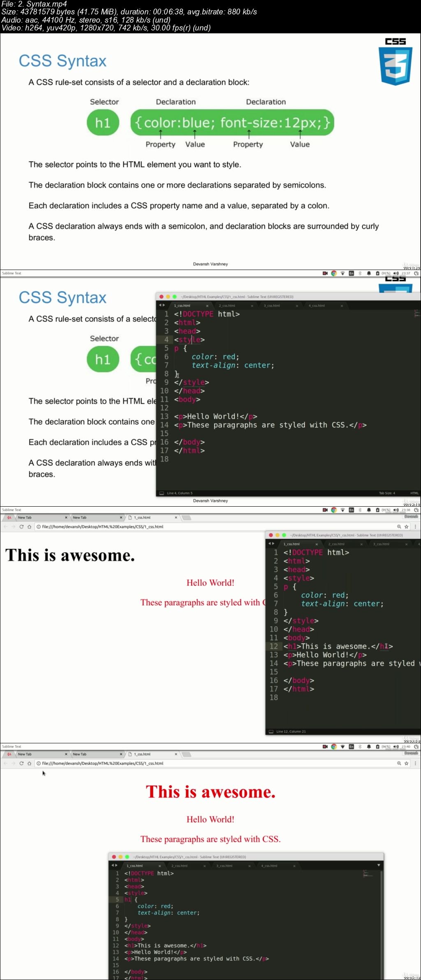Close 1_css.html Chrome tab in the 23:38 frame
The height and width of the screenshot is (980, 421).
tap(176, 517)
